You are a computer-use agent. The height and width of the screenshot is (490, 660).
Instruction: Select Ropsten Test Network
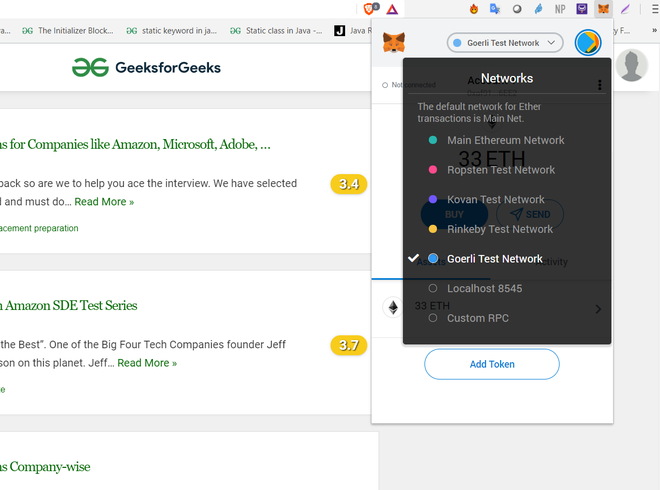coord(507,170)
